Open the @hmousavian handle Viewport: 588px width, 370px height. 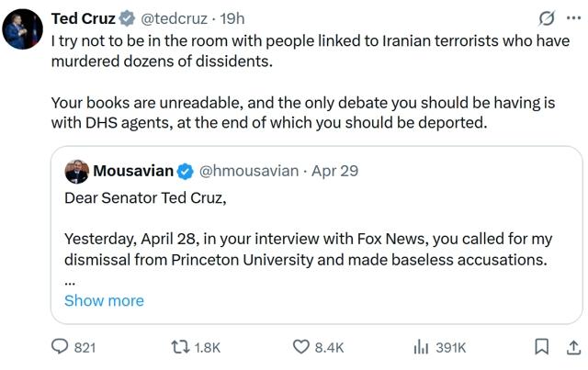tap(249, 171)
